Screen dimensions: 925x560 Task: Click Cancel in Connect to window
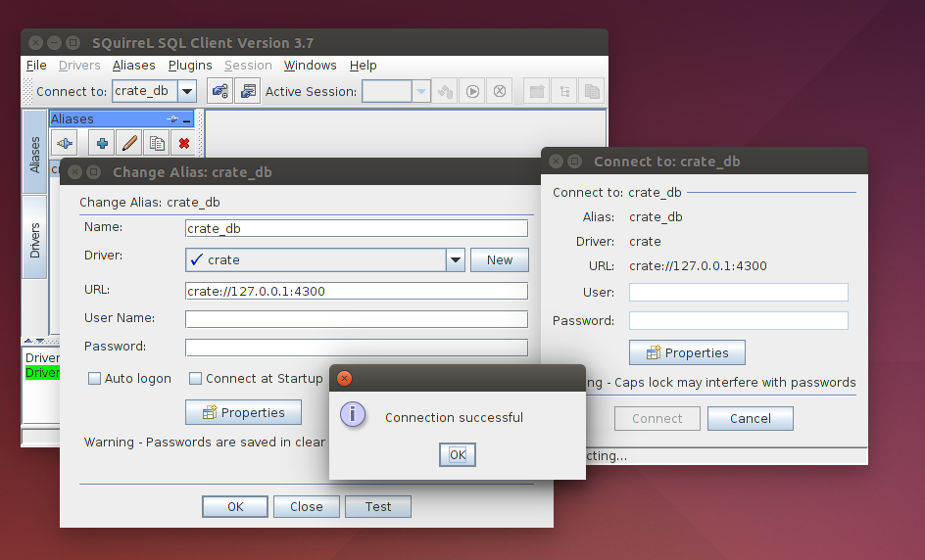coord(751,418)
